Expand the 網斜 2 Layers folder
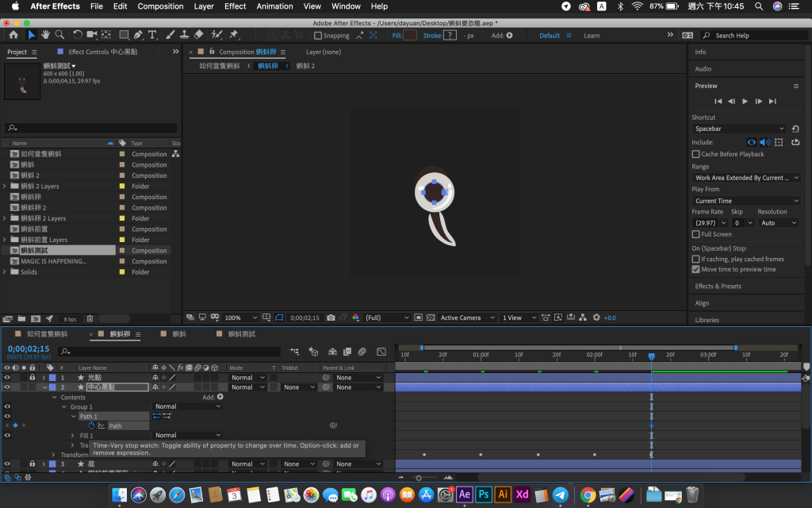 point(5,187)
